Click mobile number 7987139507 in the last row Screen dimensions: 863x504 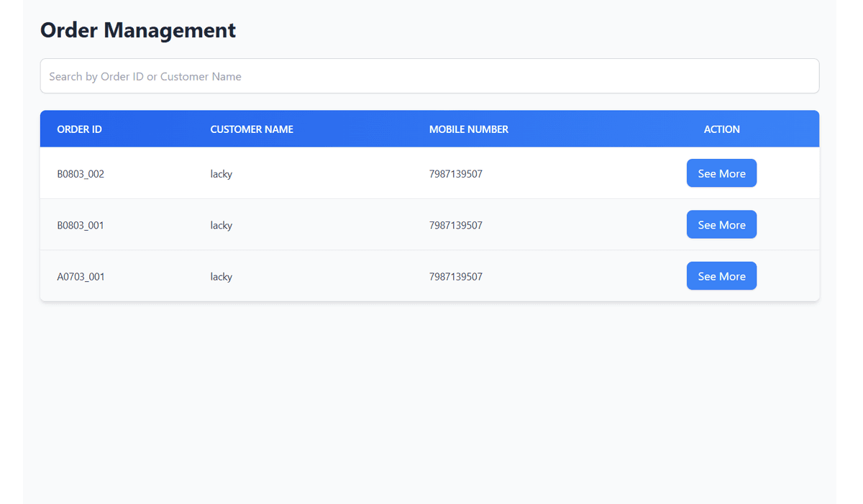(456, 276)
